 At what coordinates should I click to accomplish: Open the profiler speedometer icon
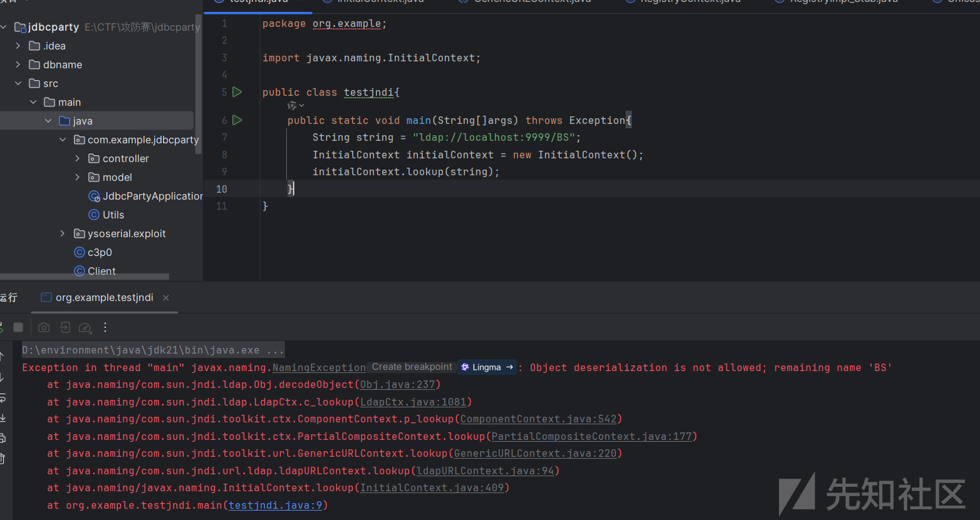click(x=85, y=327)
